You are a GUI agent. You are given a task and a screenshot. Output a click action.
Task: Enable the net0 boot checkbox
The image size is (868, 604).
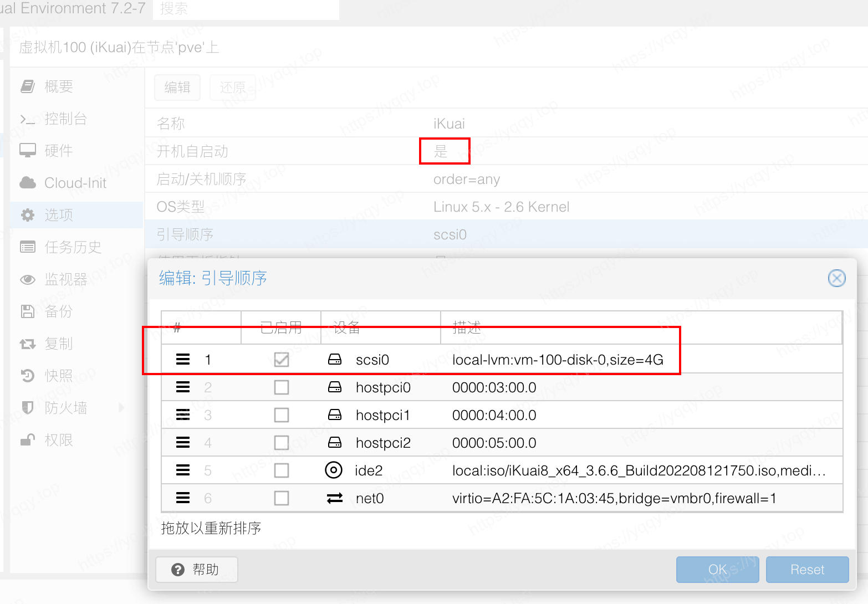tap(282, 498)
